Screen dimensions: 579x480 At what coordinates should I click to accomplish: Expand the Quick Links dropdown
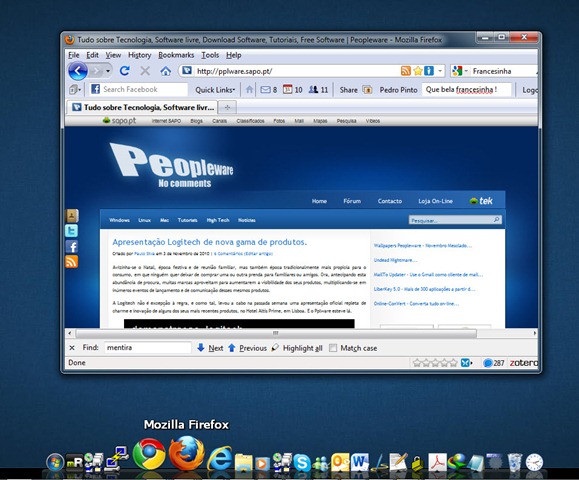[215, 90]
